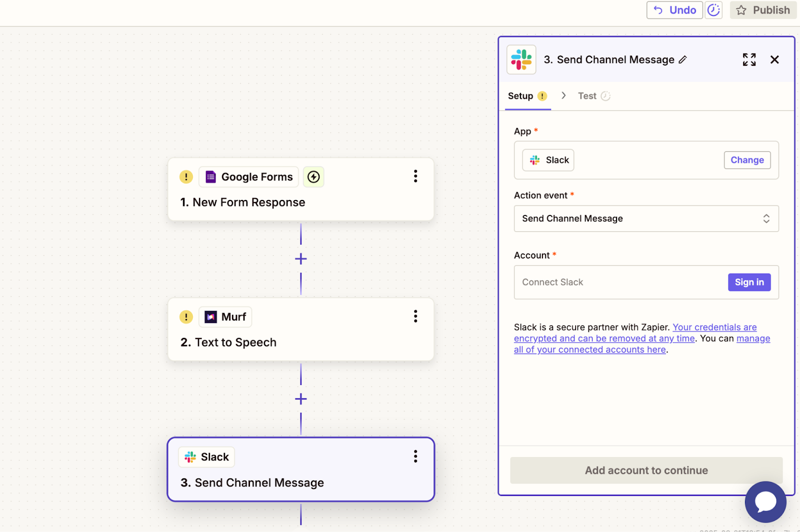Screen dimensions: 800x532
Task: Click the plus button between Murf and Slack
Action: click(x=300, y=398)
